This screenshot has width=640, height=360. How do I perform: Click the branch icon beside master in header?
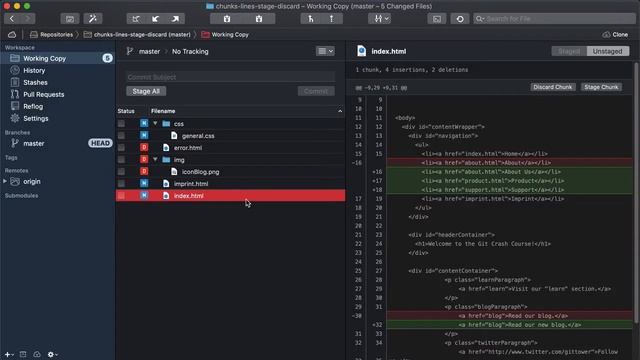pyautogui.click(x=130, y=51)
